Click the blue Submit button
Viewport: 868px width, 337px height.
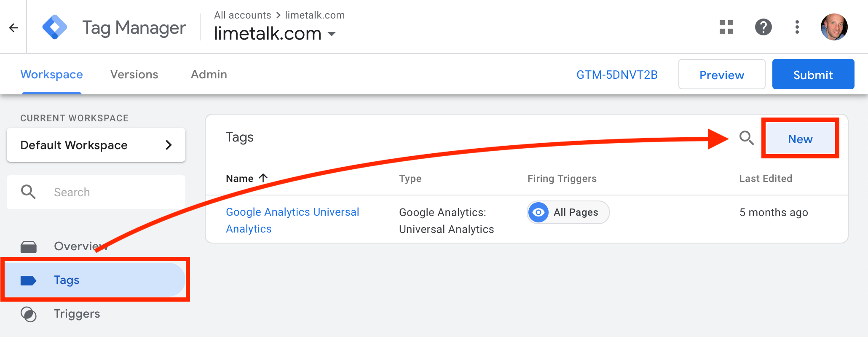point(813,75)
